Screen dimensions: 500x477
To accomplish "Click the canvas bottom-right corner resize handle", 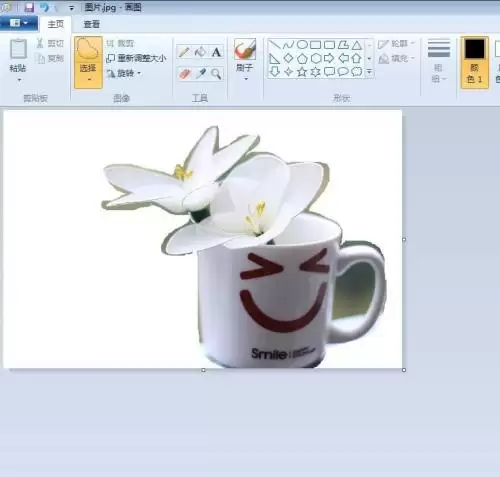I will click(x=404, y=370).
